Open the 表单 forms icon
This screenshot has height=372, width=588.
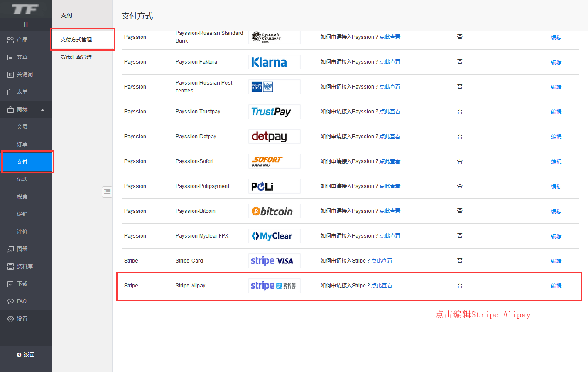tap(10, 92)
